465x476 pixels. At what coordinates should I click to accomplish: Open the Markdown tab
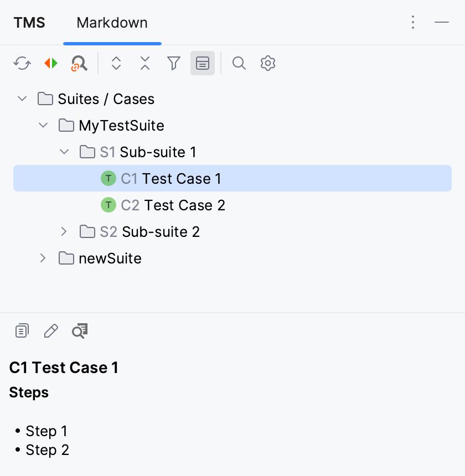click(x=112, y=23)
